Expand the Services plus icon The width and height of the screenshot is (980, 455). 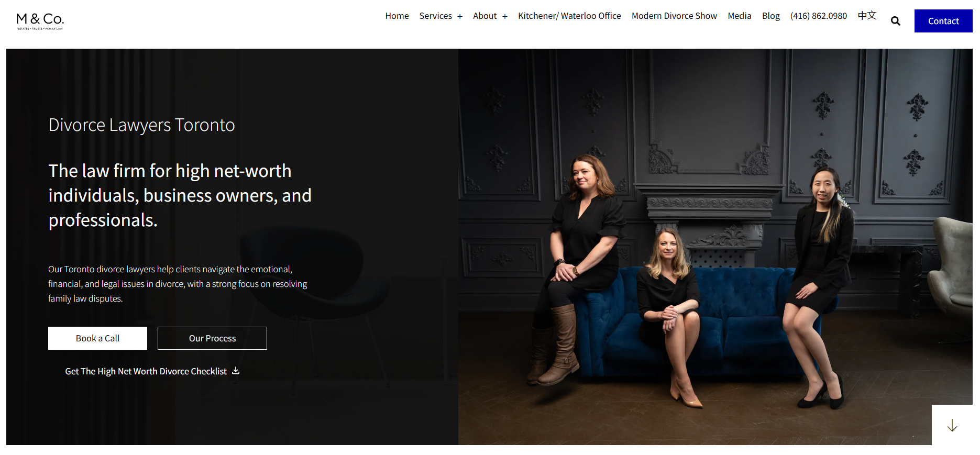pos(460,16)
